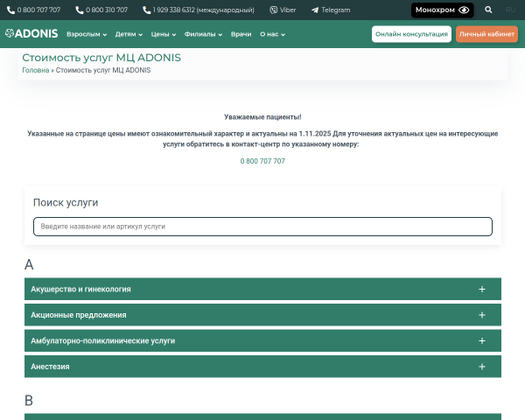
Task: Open the Филиалы dropdown menu
Action: (203, 34)
